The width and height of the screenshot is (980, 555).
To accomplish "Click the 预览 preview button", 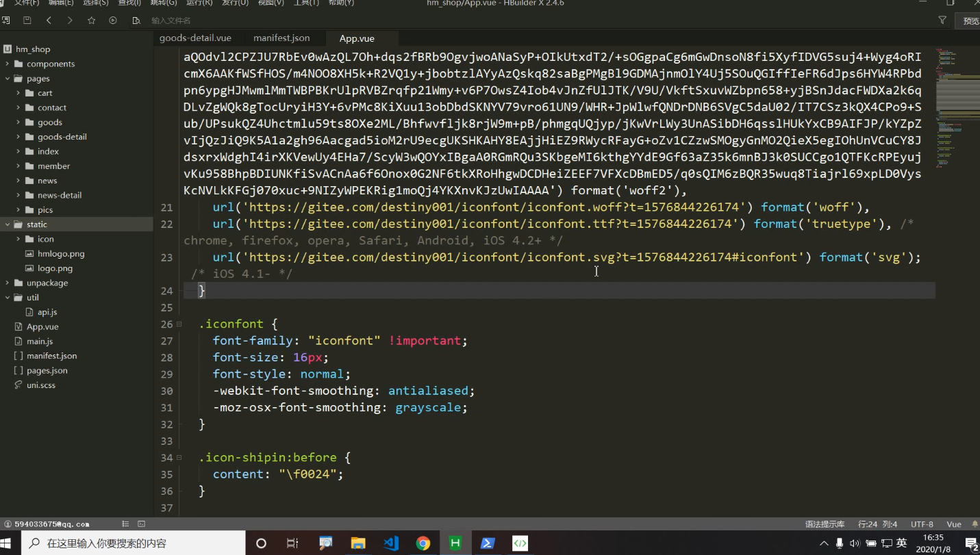I will coord(970,21).
